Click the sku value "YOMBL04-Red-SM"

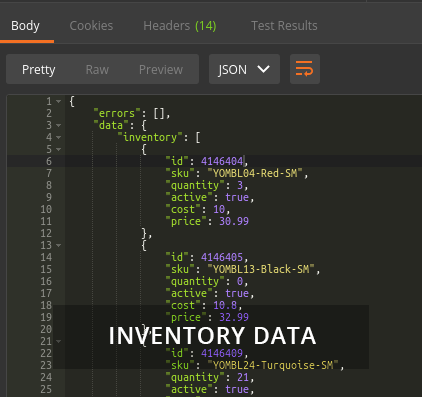255,173
